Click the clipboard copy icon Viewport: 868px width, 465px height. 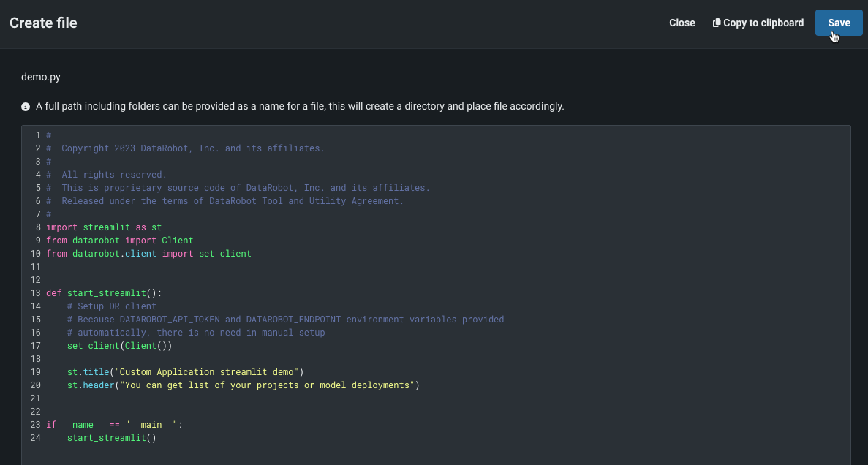717,23
